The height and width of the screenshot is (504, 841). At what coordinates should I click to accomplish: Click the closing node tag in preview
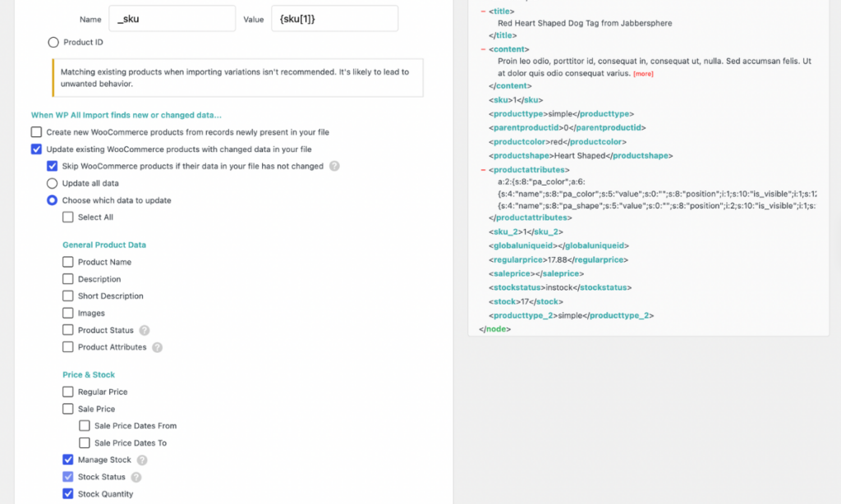[494, 329]
